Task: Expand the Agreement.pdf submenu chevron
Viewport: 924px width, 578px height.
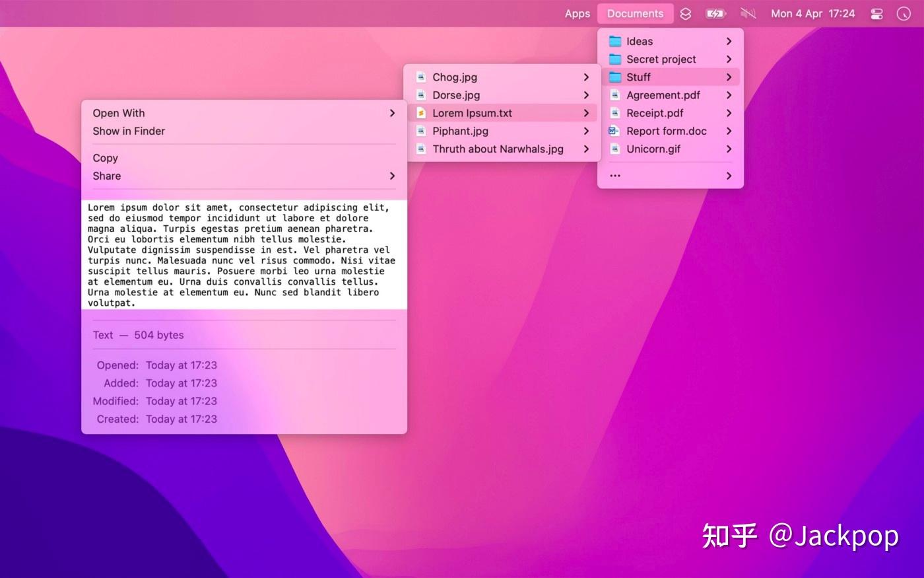Action: [x=729, y=95]
